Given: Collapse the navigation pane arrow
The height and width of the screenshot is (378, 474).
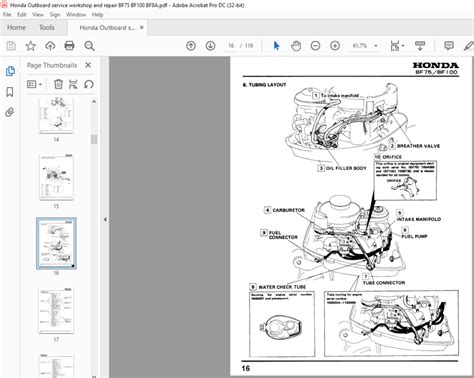Looking at the screenshot, I should point(105,220).
